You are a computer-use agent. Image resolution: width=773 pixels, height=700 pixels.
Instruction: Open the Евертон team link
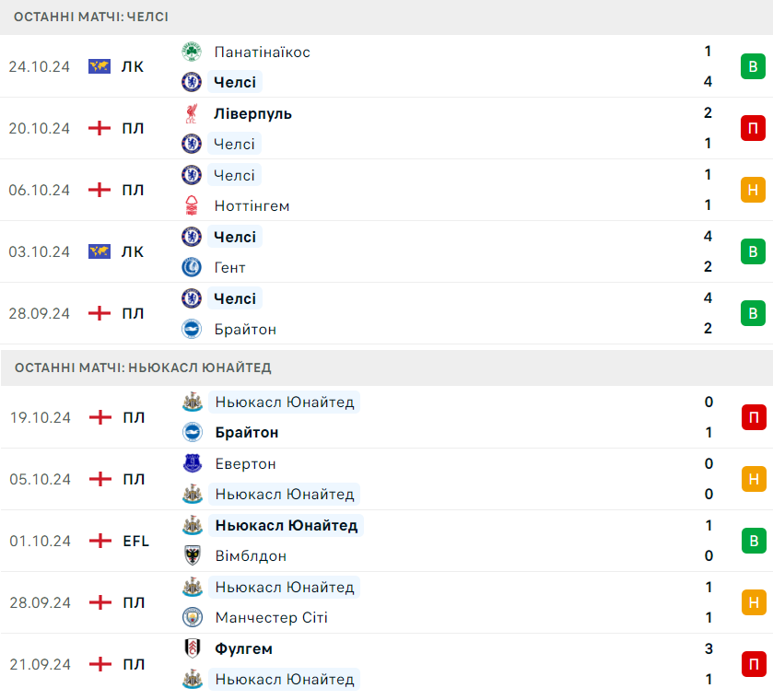245,463
